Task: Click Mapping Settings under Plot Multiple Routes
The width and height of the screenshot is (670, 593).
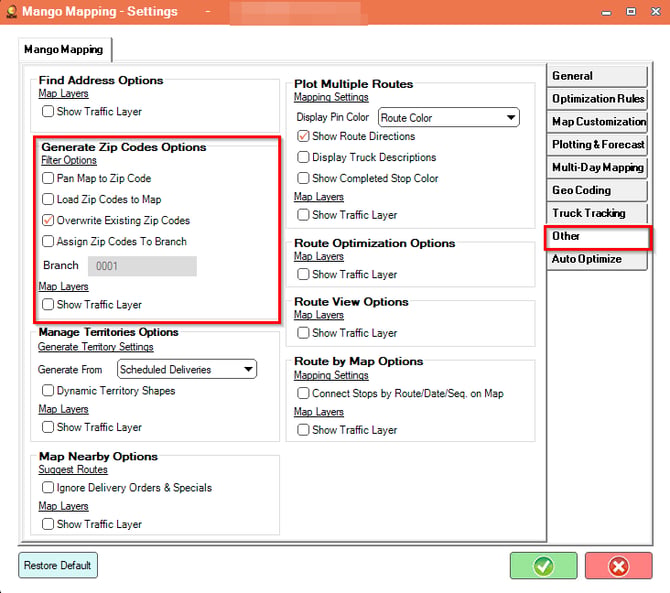Action: point(331,97)
